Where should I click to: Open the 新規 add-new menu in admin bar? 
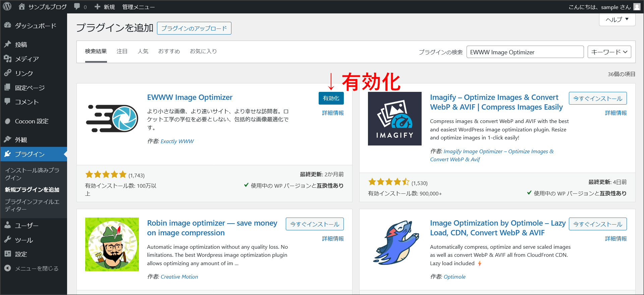pos(105,7)
